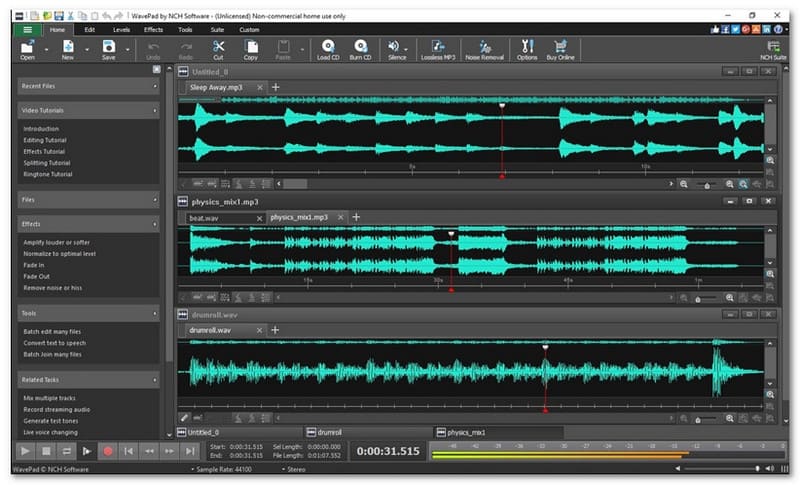Screen dimensions: 800x485
Task: Save the project with the Save icon
Action: point(109,49)
